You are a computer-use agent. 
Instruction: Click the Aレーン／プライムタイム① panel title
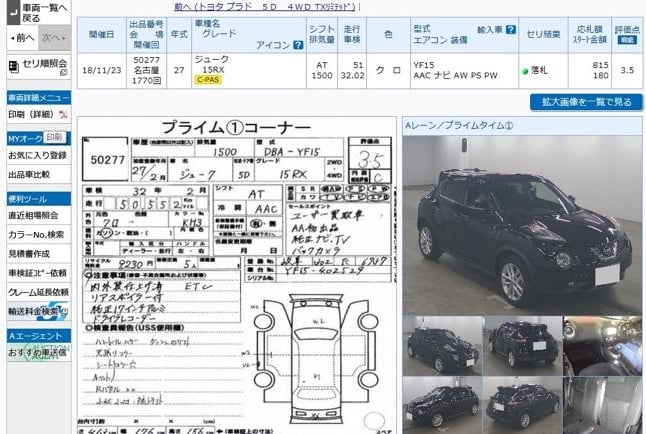[x=459, y=126]
